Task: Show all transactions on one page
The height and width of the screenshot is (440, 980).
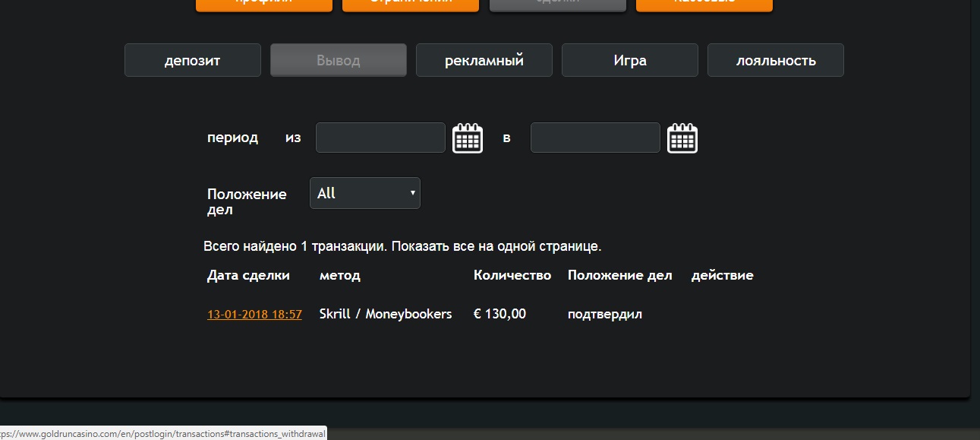Action: click(x=502, y=245)
